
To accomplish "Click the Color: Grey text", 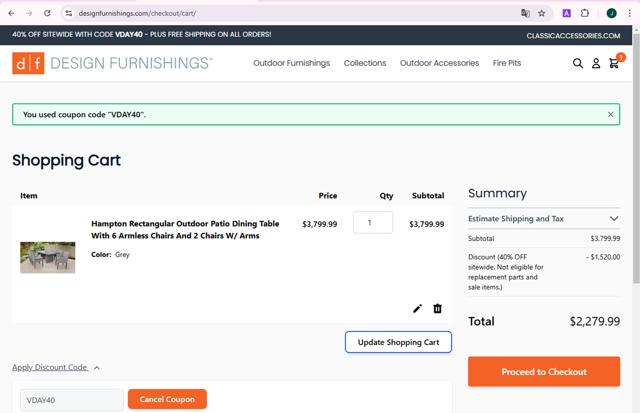I will [x=110, y=254].
